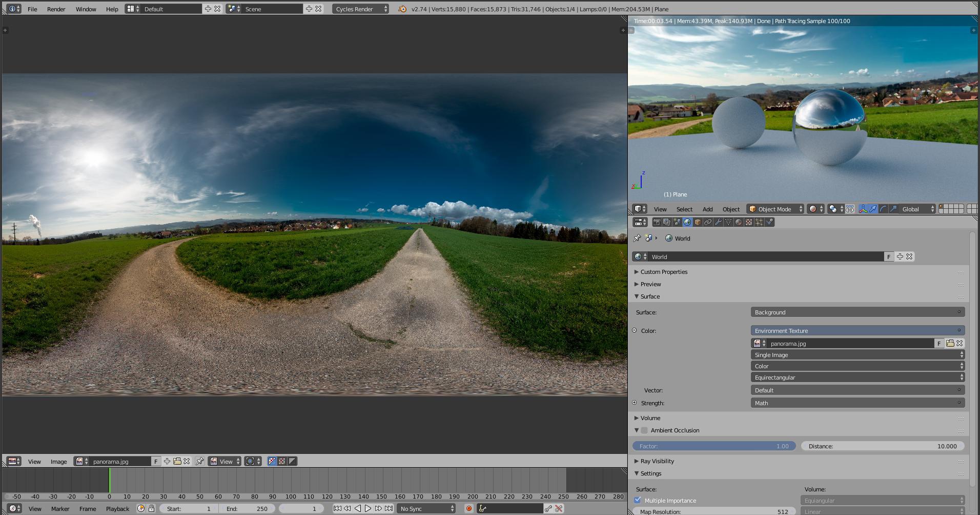Click the delete keyframe crossed-key icon

click(559, 508)
